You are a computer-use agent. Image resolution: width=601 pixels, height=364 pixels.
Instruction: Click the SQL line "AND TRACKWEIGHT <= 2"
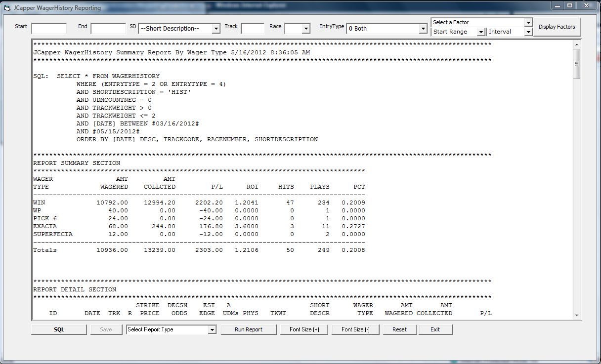pos(116,116)
